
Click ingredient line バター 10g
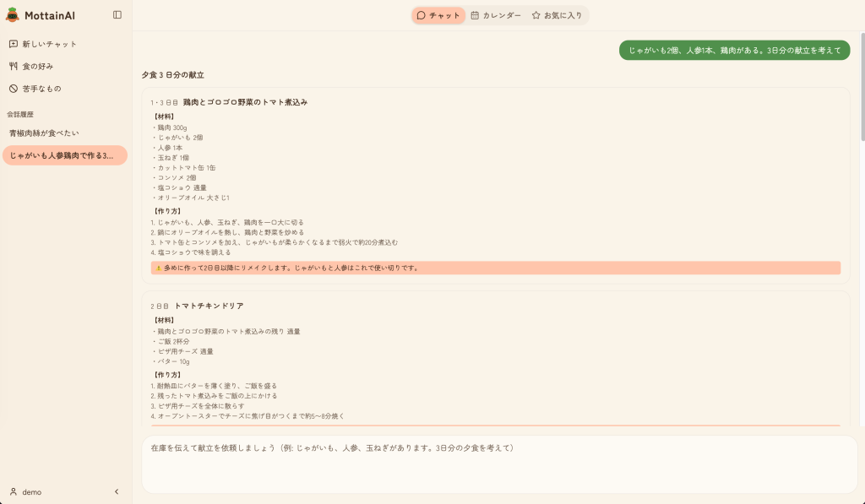171,361
